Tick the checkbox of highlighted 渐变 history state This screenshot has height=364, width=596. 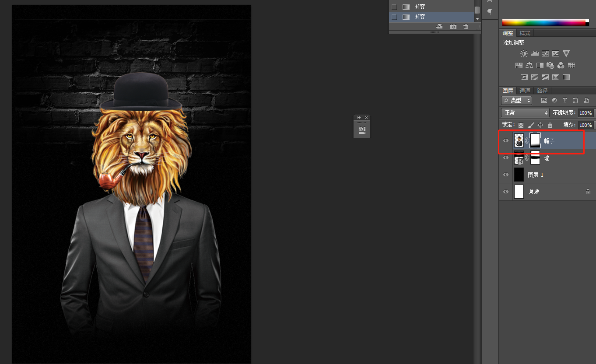click(394, 17)
